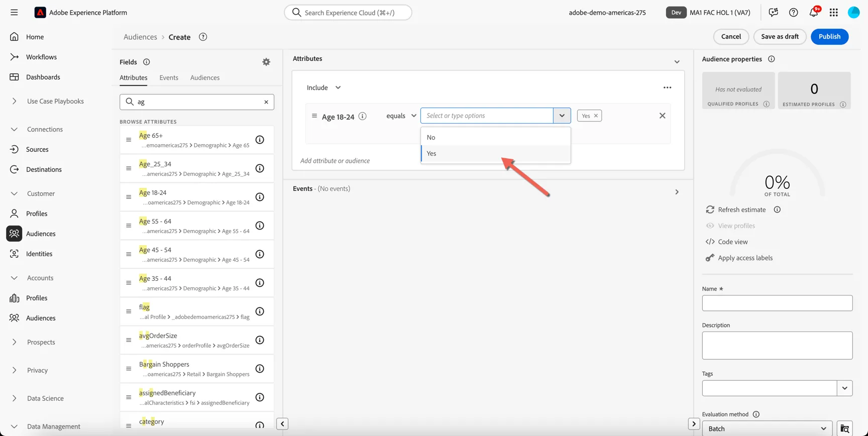Viewport: 868px width, 436px height.
Task: Show info for Bargain Shoppers attribute
Action: (x=260, y=369)
